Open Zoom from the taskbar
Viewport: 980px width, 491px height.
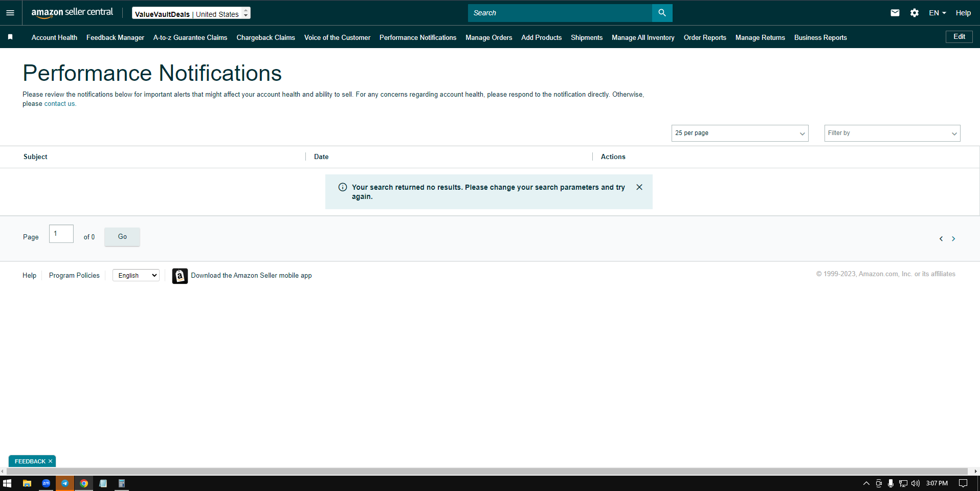[x=46, y=483]
